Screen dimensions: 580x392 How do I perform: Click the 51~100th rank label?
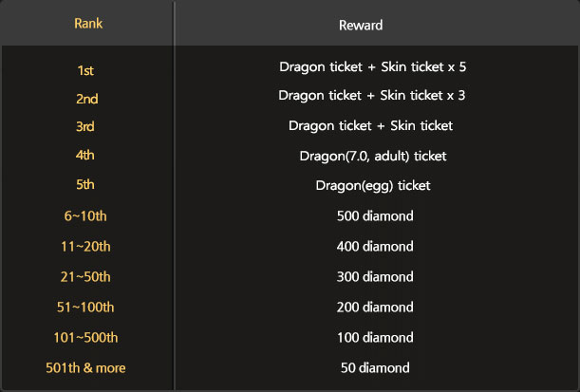86,307
